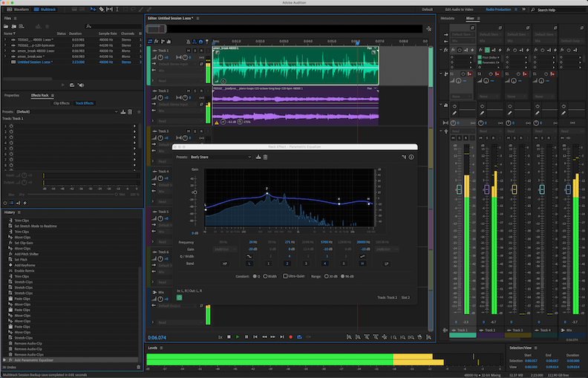Mute Track 1 with its M button
Image resolution: width=588 pixels, height=378 pixels.
(187, 51)
